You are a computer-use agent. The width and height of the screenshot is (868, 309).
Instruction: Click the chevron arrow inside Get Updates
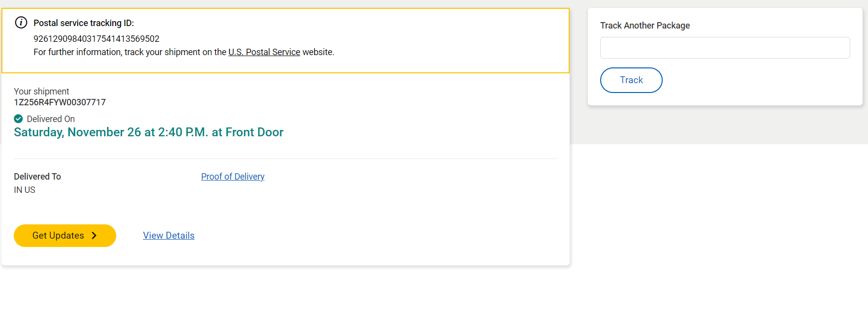pyautogui.click(x=94, y=236)
